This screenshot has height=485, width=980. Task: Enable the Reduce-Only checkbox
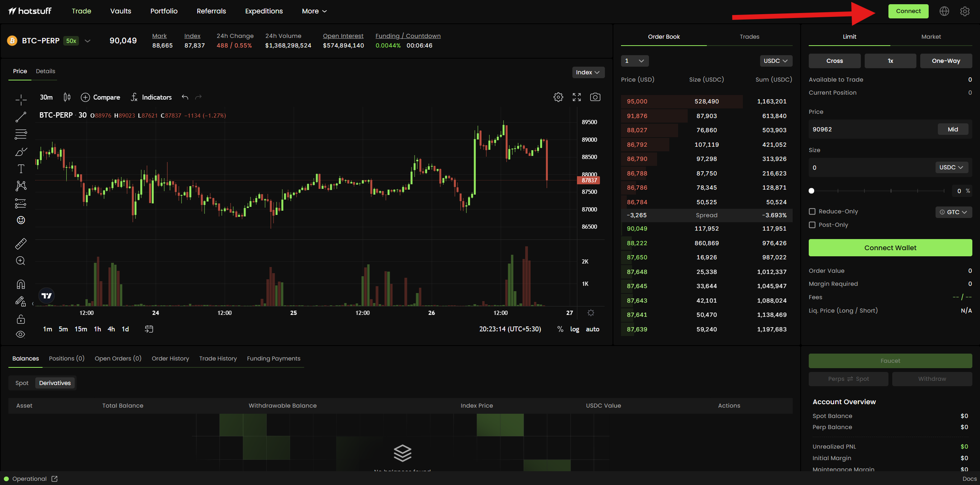pyautogui.click(x=812, y=211)
